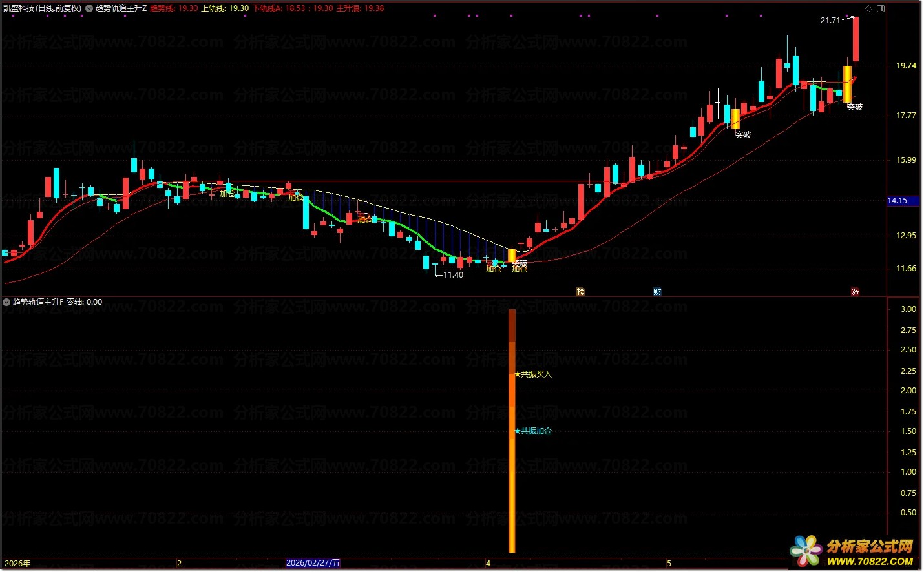This screenshot has height=572, width=924.
Task: Click the 上轨线: 19.30 readout
Action: point(225,8)
